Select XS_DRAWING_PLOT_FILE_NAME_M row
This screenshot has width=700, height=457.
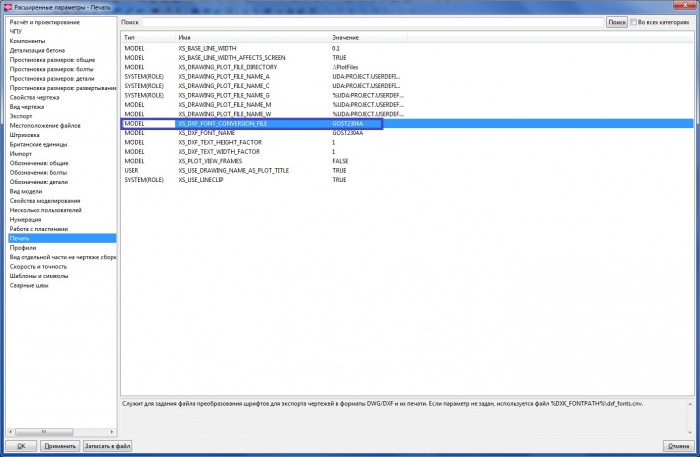coord(407,104)
